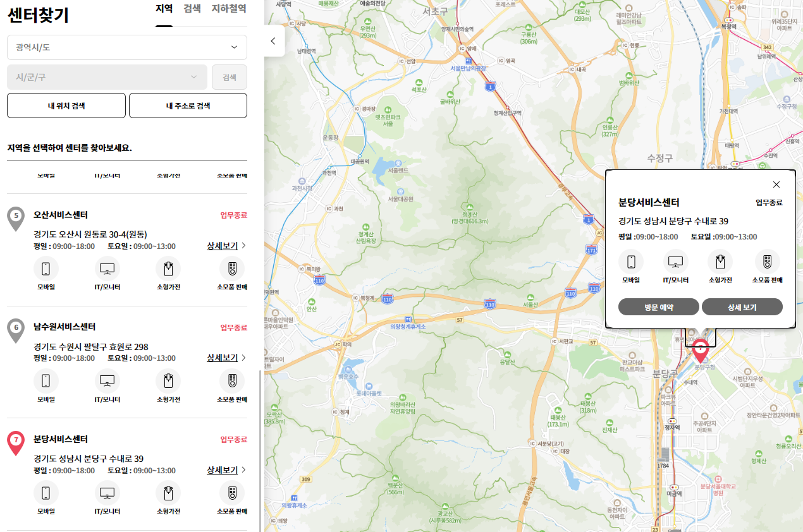
Task: Click 모바일 icon under 남수원서비스센터
Action: [46, 381]
